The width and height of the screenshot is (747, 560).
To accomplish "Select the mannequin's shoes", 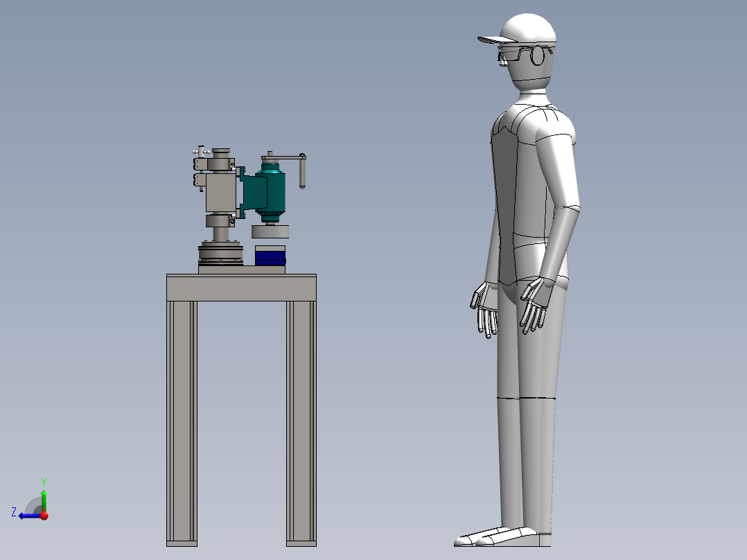I will (x=502, y=537).
